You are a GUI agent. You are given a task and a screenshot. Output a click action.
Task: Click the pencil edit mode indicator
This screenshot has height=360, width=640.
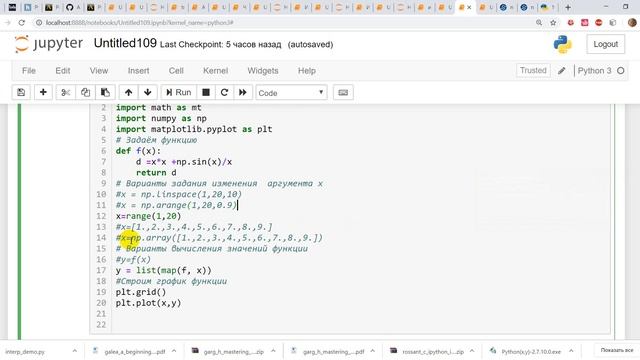click(562, 71)
